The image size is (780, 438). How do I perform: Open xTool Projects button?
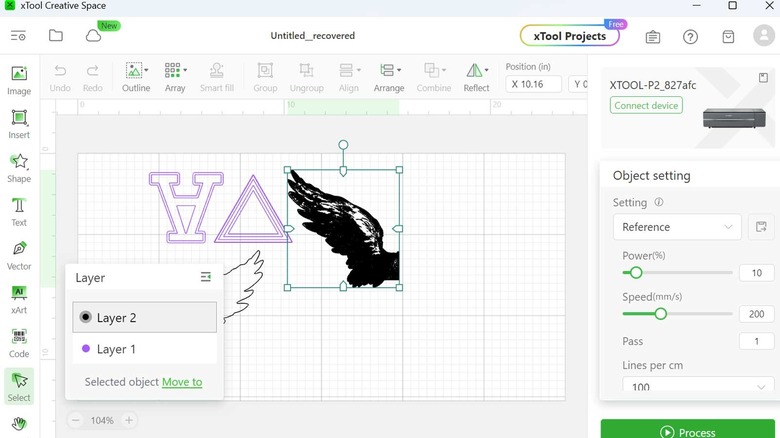pos(570,36)
